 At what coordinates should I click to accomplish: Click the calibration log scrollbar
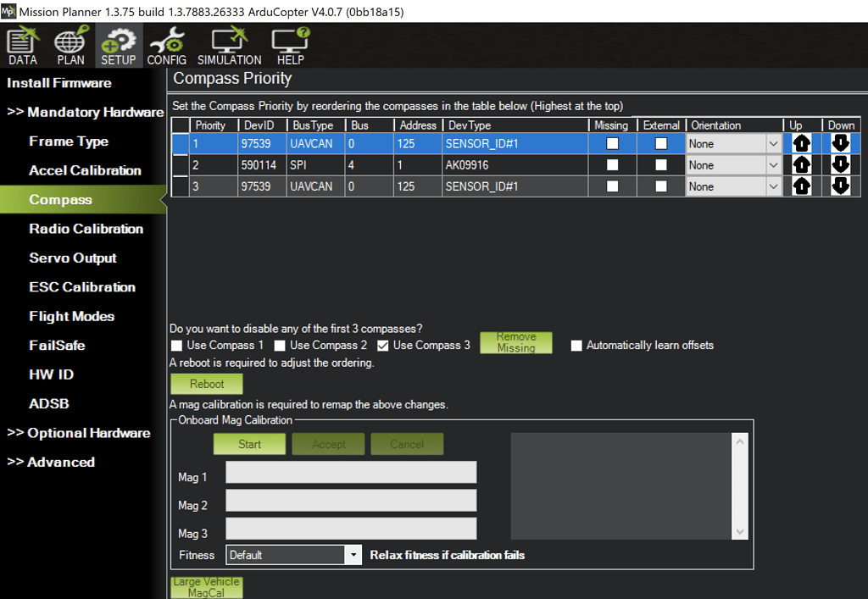point(738,485)
